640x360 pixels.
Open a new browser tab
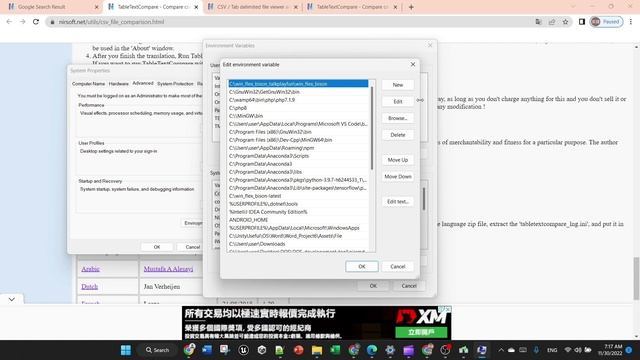click(x=411, y=7)
